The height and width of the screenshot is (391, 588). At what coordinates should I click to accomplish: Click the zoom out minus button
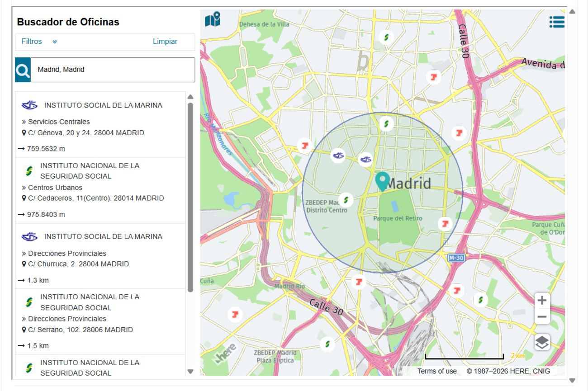click(x=542, y=317)
